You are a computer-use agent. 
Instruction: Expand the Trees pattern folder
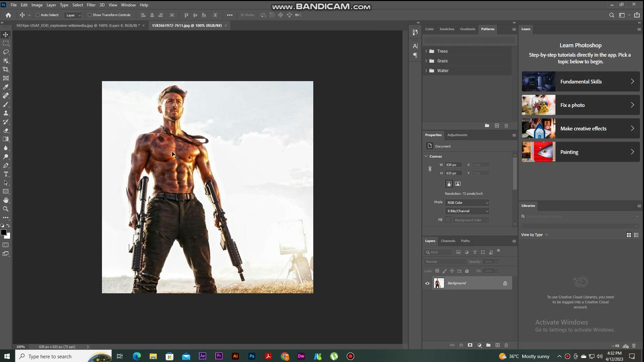(x=426, y=51)
